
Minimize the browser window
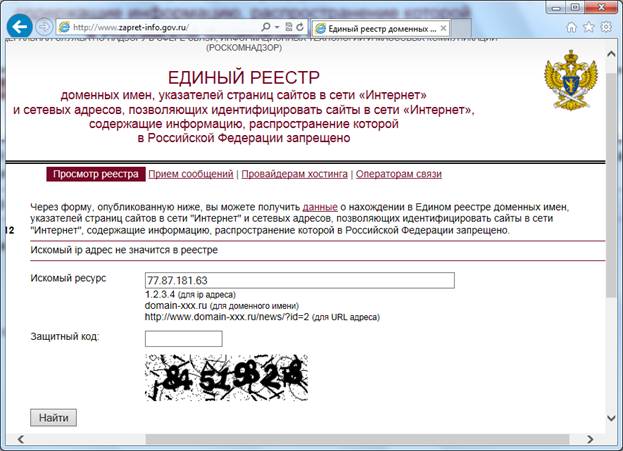(x=556, y=8)
